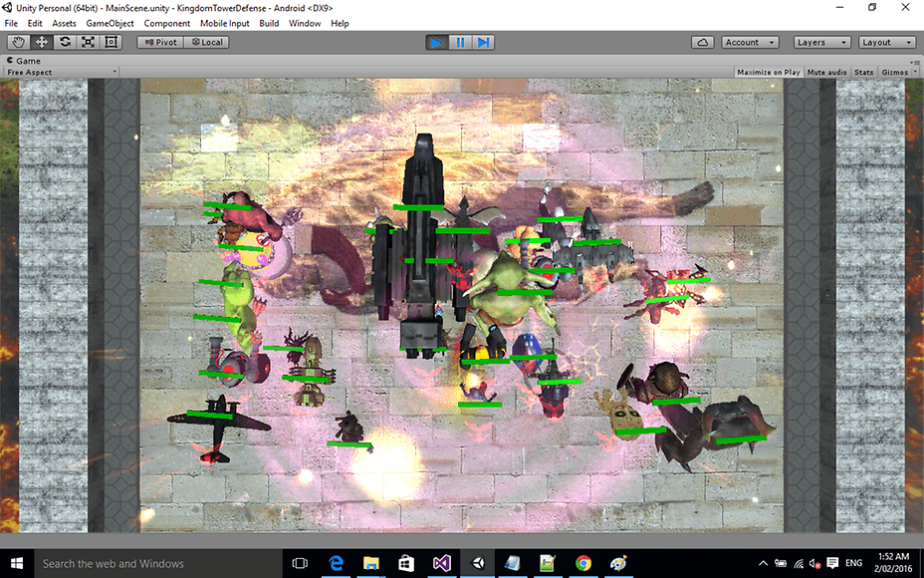924x578 pixels.
Task: Open the Layers dropdown
Action: 821,43
